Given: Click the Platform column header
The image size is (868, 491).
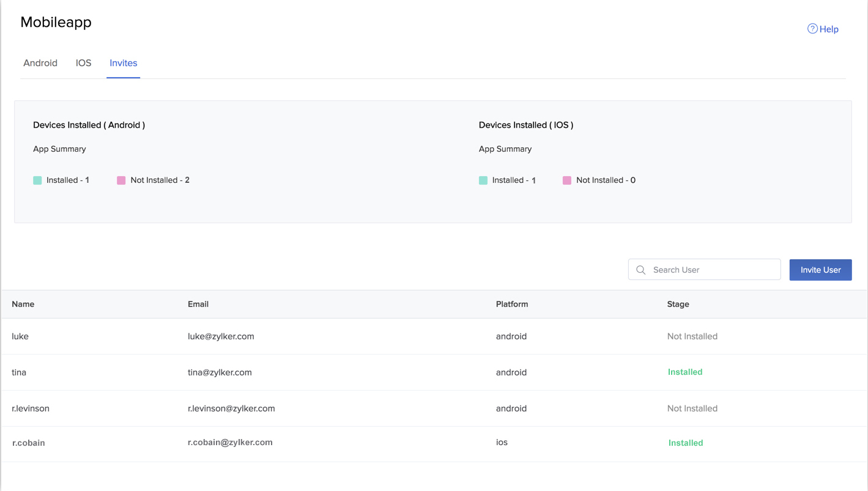Looking at the screenshot, I should (x=512, y=304).
